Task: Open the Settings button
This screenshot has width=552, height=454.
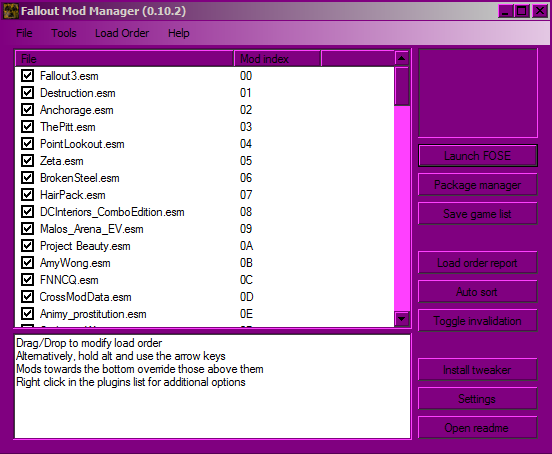Action: click(x=478, y=399)
